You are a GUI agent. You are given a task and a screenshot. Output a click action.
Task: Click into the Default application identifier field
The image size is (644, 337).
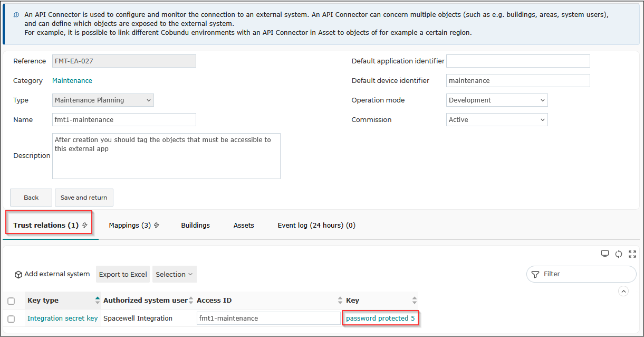(x=518, y=61)
